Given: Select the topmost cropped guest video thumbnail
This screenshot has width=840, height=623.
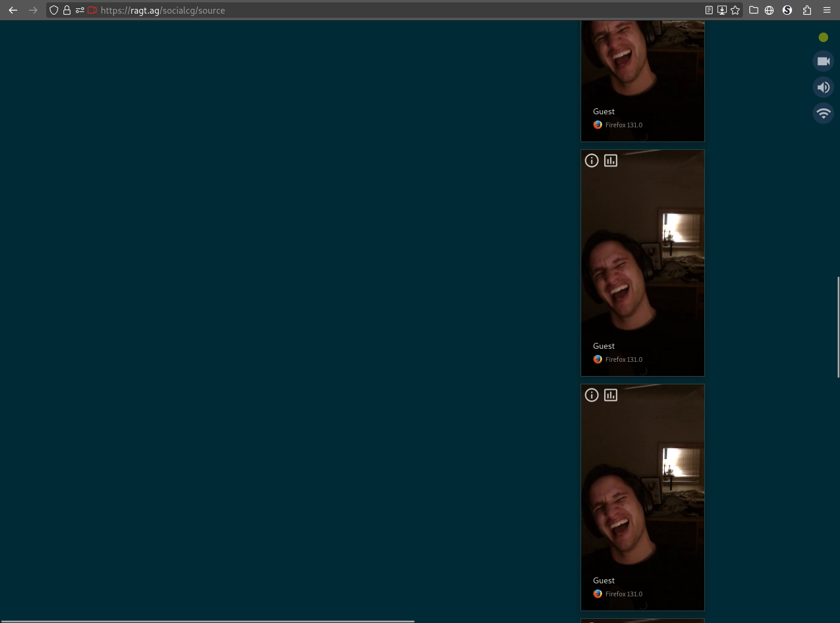Looking at the screenshot, I should pyautogui.click(x=643, y=81).
